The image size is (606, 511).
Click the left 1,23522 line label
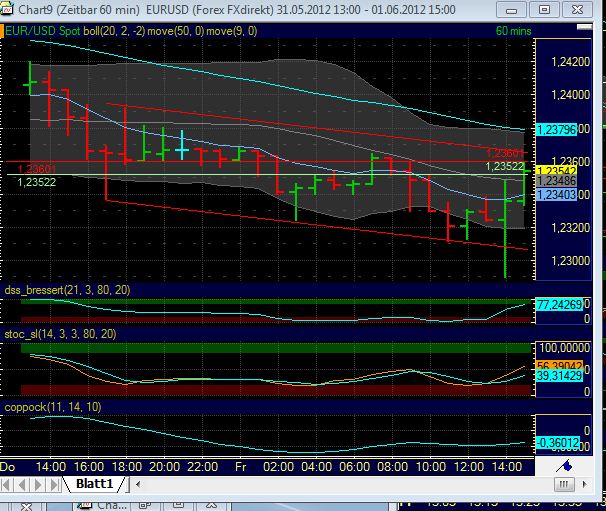click(x=37, y=182)
